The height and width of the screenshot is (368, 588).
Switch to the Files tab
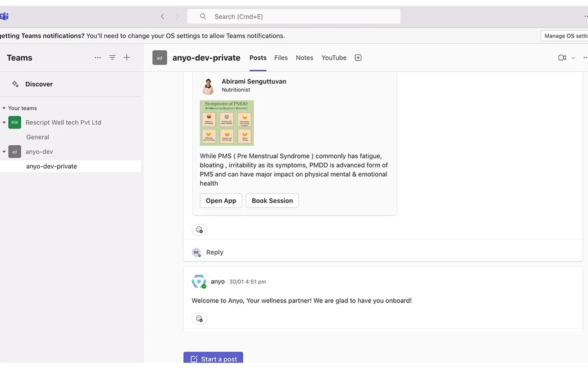[281, 58]
